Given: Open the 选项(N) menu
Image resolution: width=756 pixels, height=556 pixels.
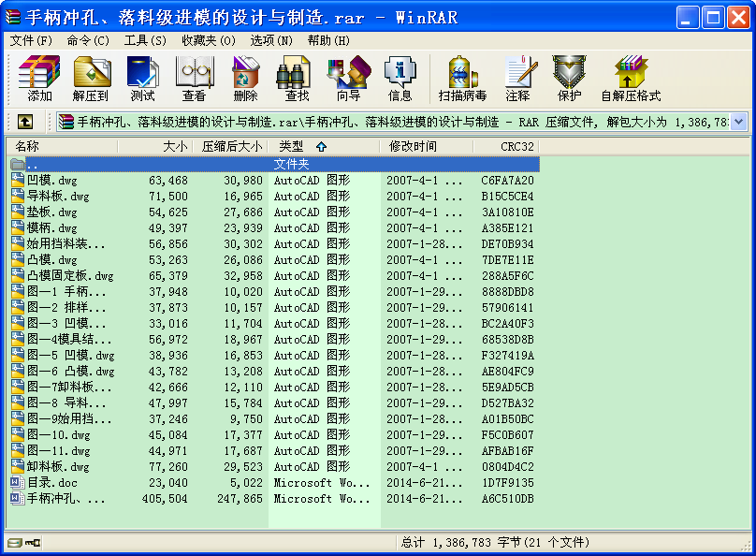Looking at the screenshot, I should point(271,40).
